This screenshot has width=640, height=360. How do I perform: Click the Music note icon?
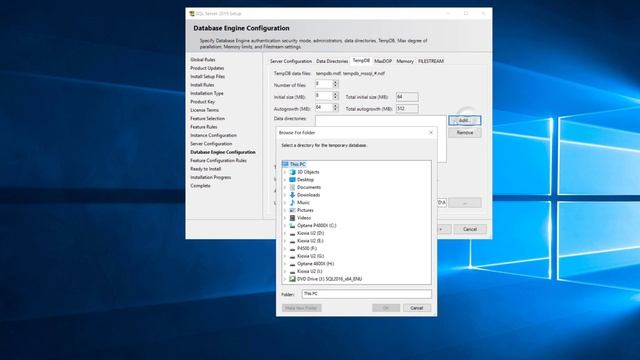292,202
